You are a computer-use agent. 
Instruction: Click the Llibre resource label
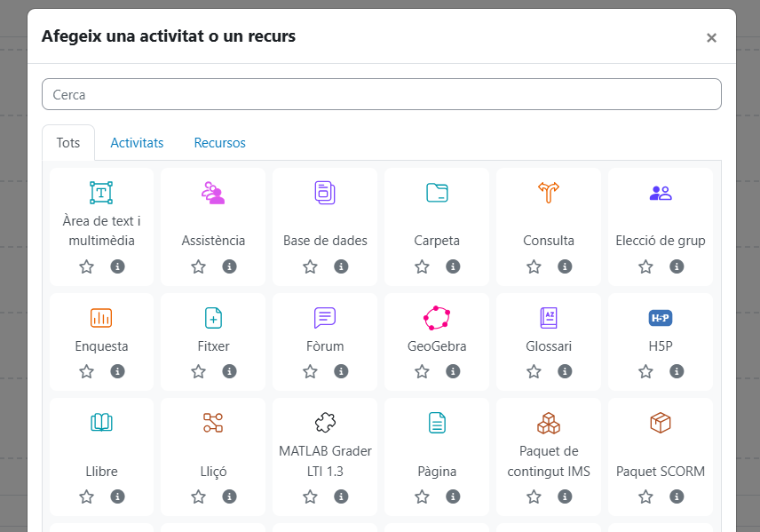point(101,472)
